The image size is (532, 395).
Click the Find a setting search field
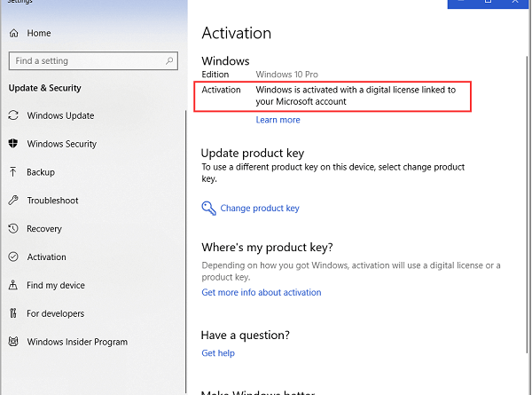tap(84, 61)
